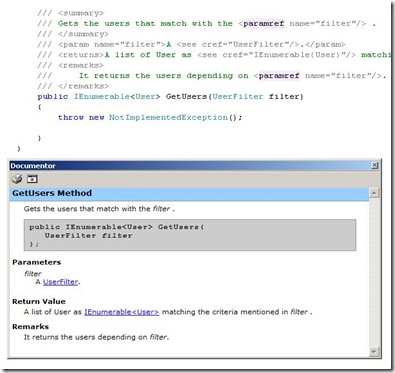Click the '<param name="filter">' comment line

tap(191, 44)
